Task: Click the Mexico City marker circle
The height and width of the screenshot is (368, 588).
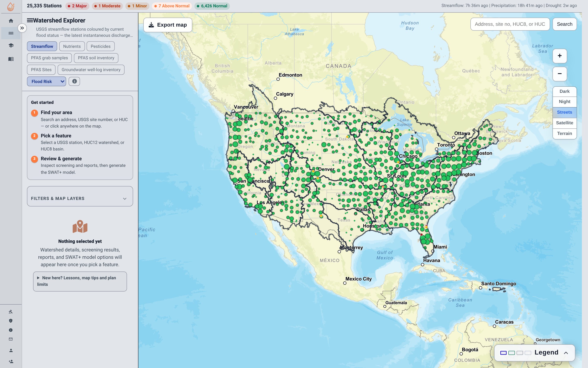Action: (x=345, y=283)
